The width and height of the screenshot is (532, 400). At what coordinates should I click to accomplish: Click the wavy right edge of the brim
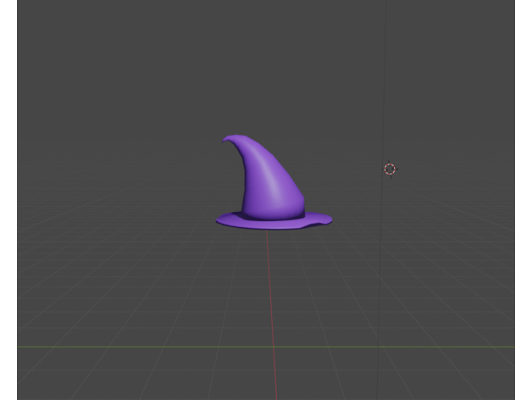coord(324,219)
